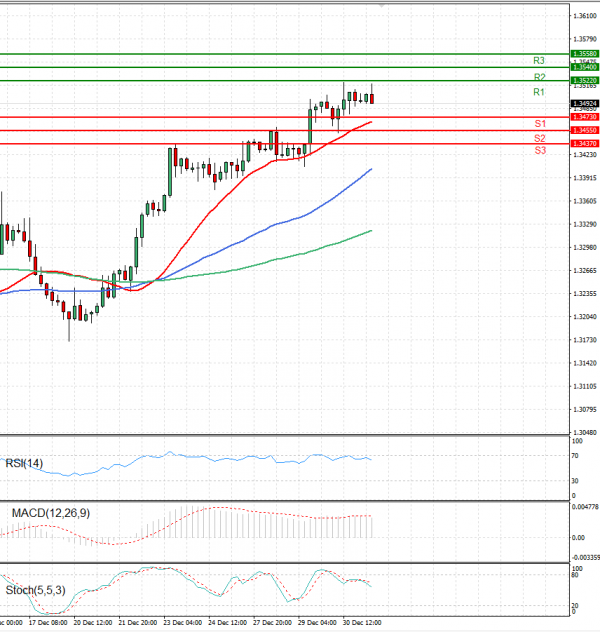The width and height of the screenshot is (600, 632).
Task: Click the 1.31420 price axis value
Action: [585, 363]
